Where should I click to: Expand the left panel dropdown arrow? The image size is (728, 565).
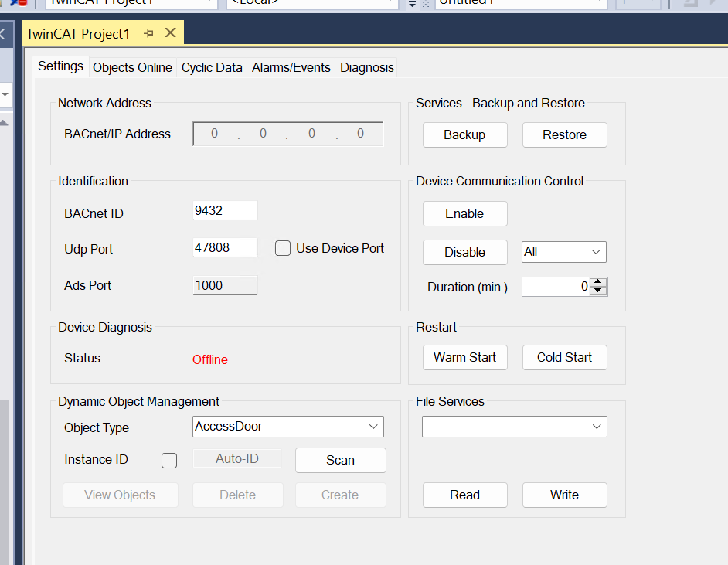(x=5, y=94)
